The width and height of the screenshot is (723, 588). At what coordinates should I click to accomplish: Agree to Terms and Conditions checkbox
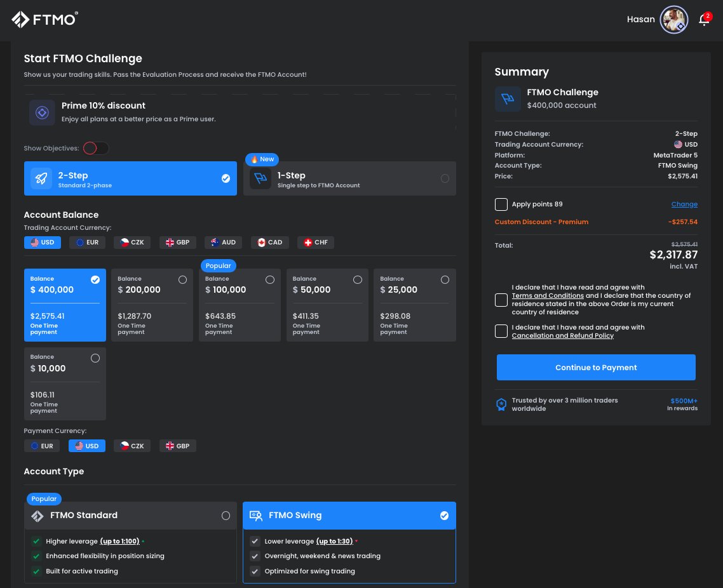[501, 300]
